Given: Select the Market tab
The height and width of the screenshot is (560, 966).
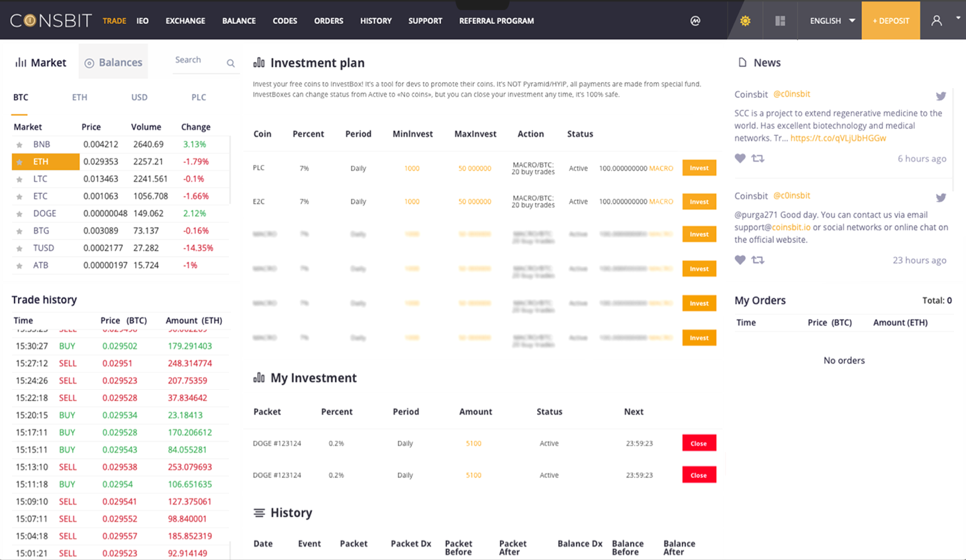Looking at the screenshot, I should (41, 62).
